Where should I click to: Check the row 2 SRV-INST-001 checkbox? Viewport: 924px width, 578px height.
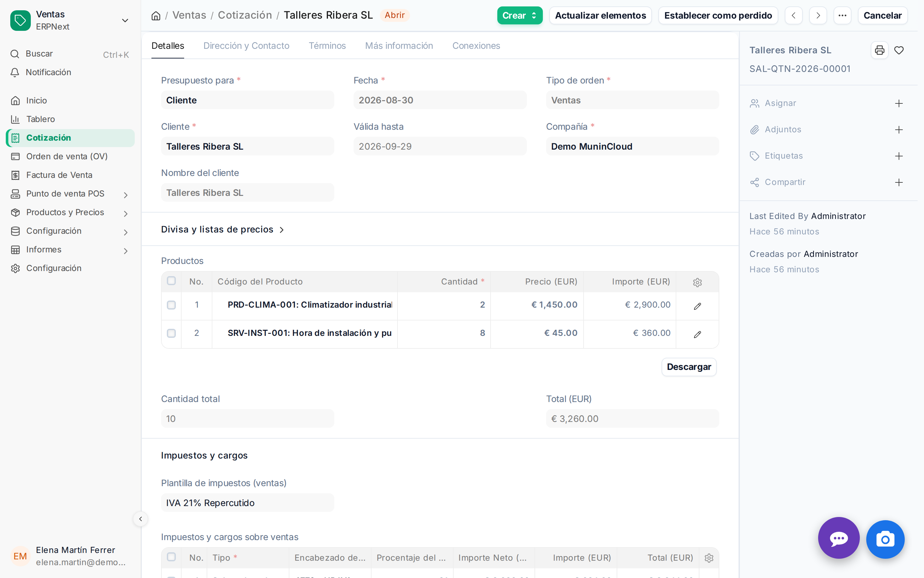171,333
